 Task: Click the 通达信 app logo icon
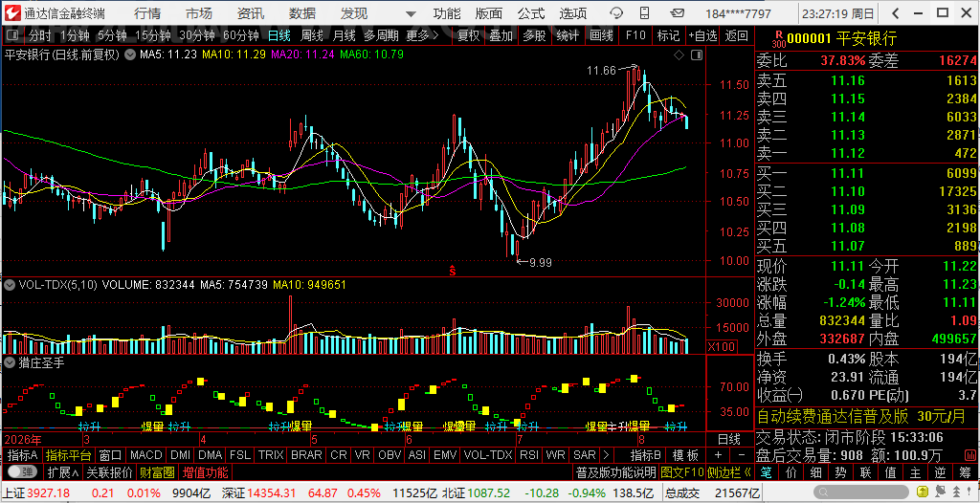(12, 13)
